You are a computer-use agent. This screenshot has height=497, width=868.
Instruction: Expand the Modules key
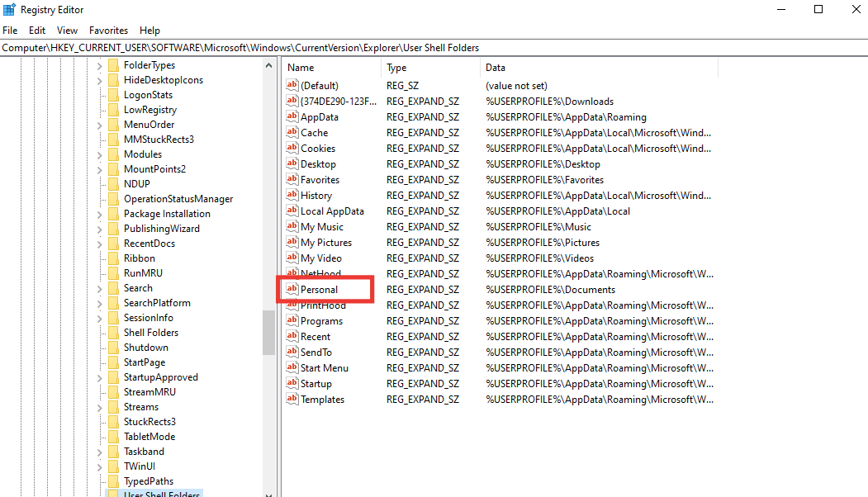tap(100, 155)
